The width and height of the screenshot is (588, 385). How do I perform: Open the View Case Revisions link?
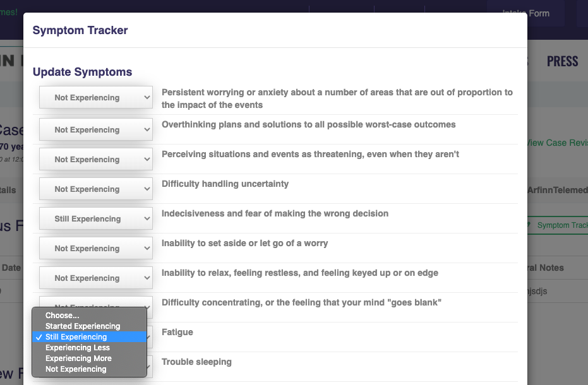click(x=557, y=143)
